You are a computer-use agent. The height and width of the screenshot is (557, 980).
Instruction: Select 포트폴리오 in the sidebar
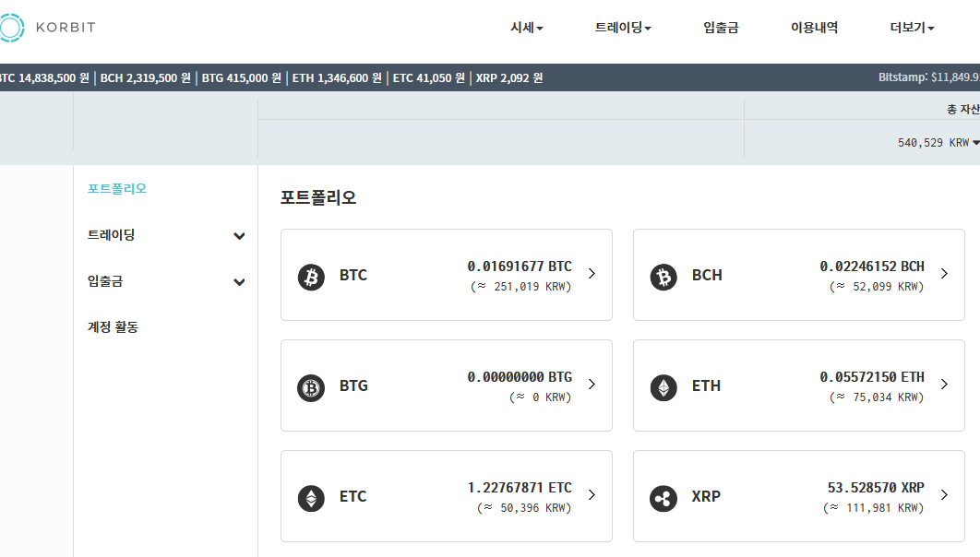[117, 188]
